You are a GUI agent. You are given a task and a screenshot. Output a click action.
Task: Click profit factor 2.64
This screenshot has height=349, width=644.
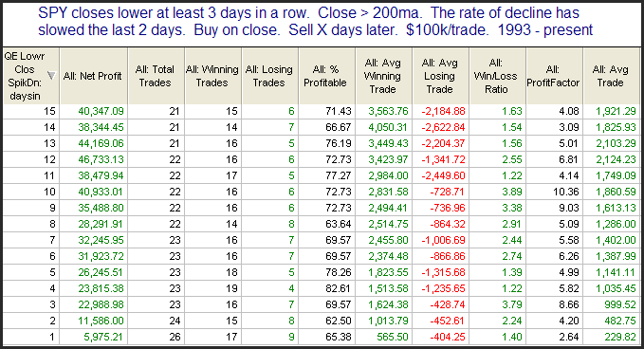[x=569, y=337]
